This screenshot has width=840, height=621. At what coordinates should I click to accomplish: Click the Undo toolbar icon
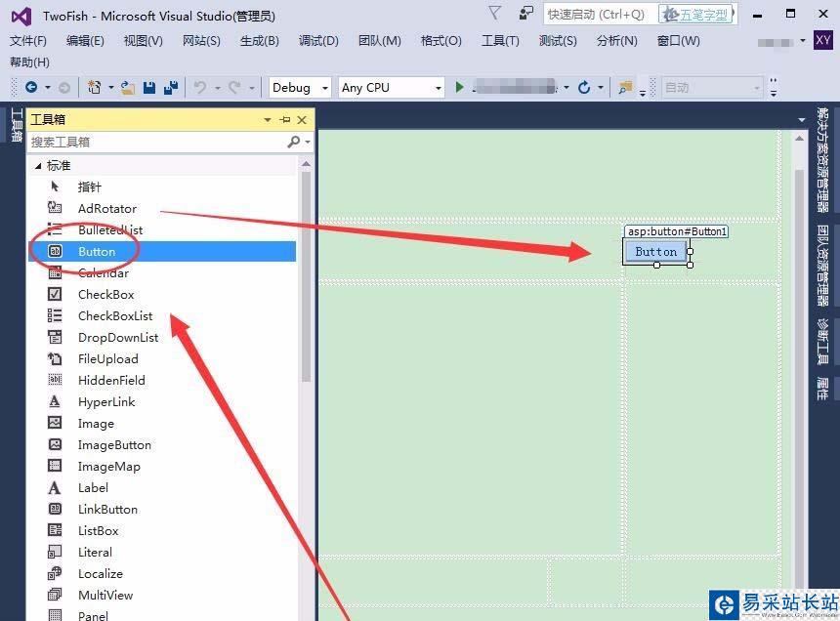tap(200, 87)
